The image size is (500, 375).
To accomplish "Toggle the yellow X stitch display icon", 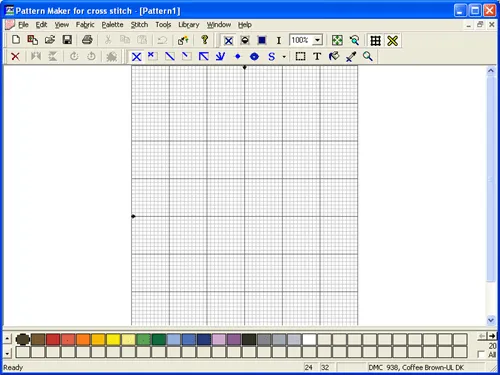I will 393,41.
